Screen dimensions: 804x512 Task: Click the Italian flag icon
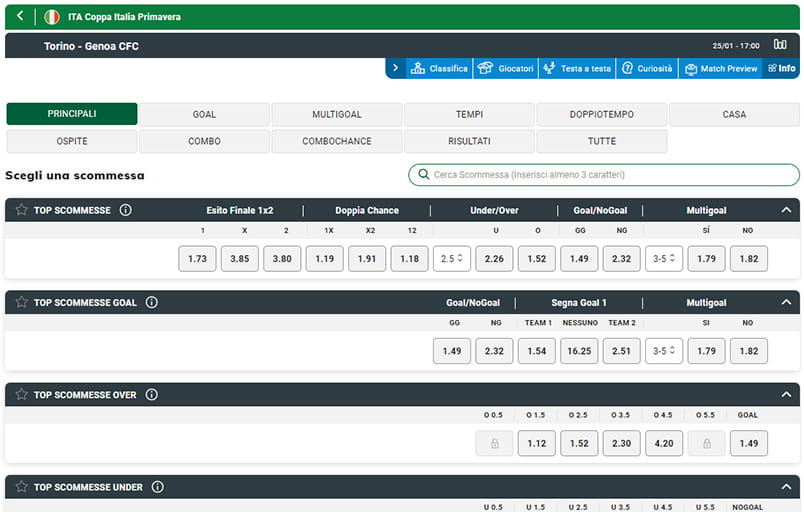[51, 17]
